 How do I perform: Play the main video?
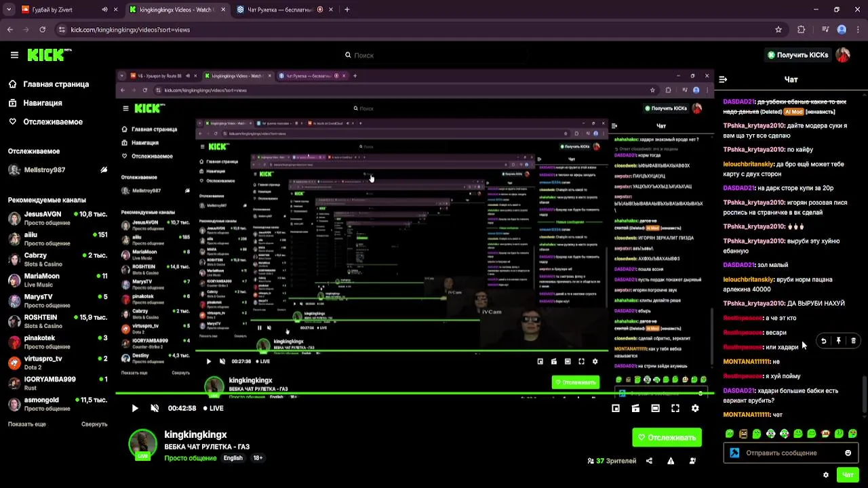click(134, 408)
